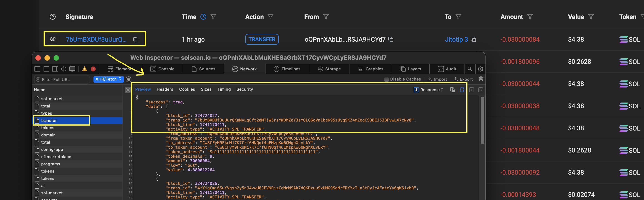Image resolution: width=644 pixels, height=200 pixels.
Task: Clear network items with trash icon
Action: pos(481,79)
